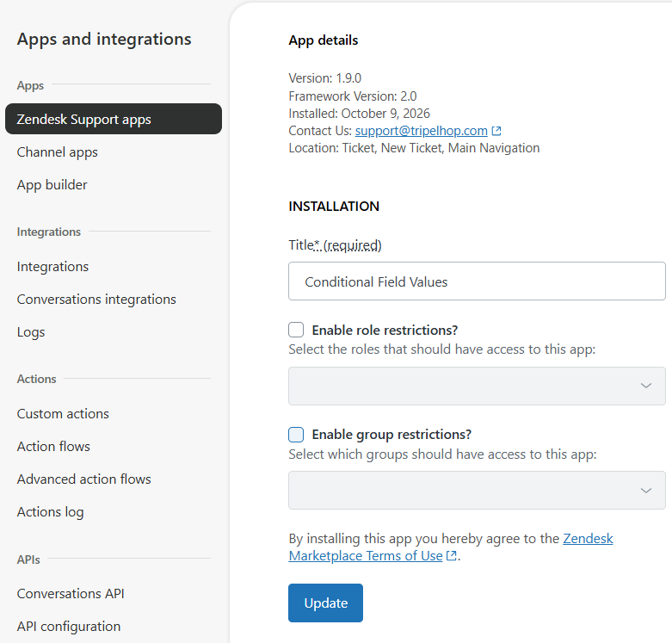Open Zendesk Support apps in sidebar
The height and width of the screenshot is (643, 672).
point(114,119)
